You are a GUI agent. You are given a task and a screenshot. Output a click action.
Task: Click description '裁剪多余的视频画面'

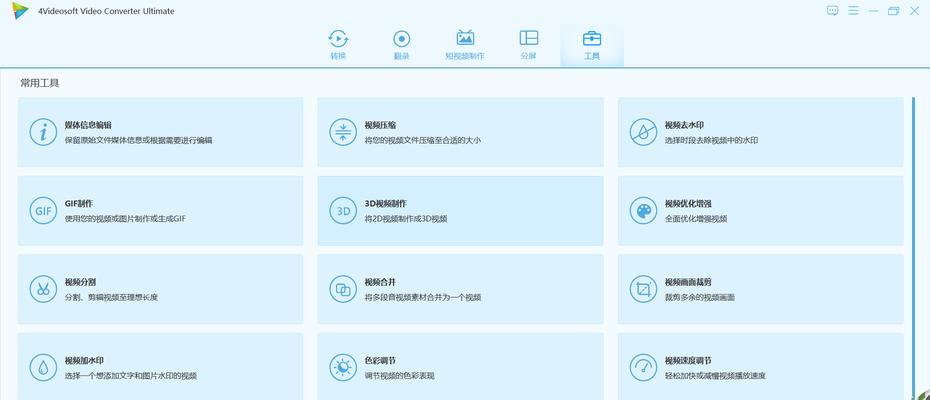pos(700,297)
